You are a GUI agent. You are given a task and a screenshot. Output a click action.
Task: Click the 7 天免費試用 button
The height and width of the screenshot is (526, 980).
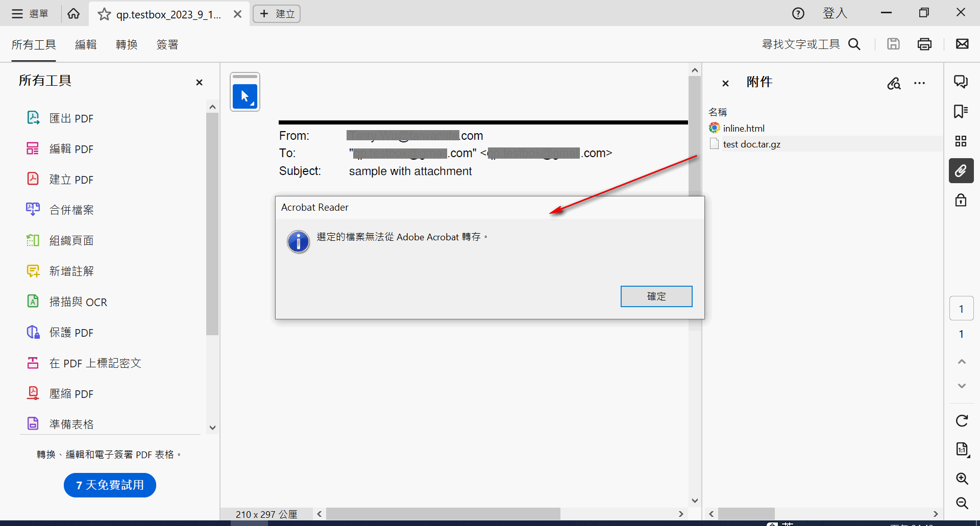[x=110, y=485]
